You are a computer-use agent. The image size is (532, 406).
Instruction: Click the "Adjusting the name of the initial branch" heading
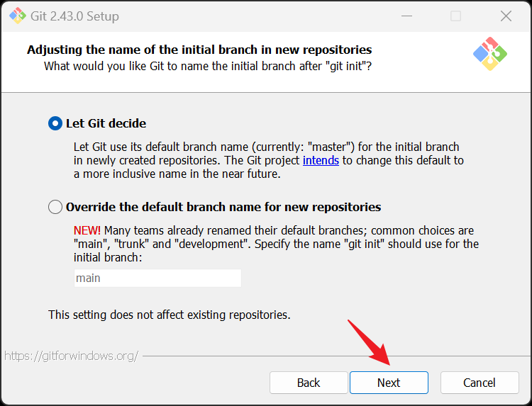point(199,50)
